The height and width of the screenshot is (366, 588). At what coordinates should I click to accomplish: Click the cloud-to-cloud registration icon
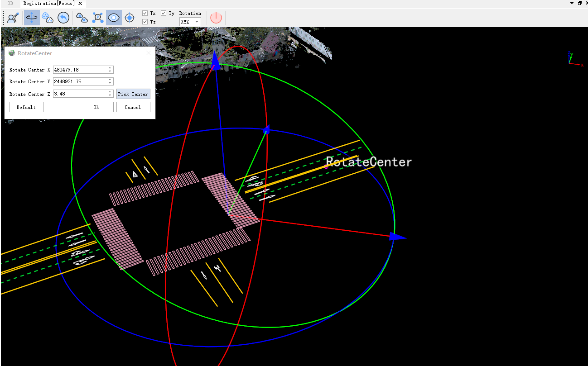pyautogui.click(x=82, y=18)
